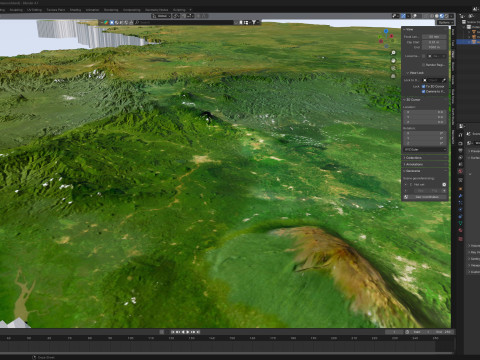
Task: Collapse the 3D Cursor panel
Action: [x=425, y=100]
